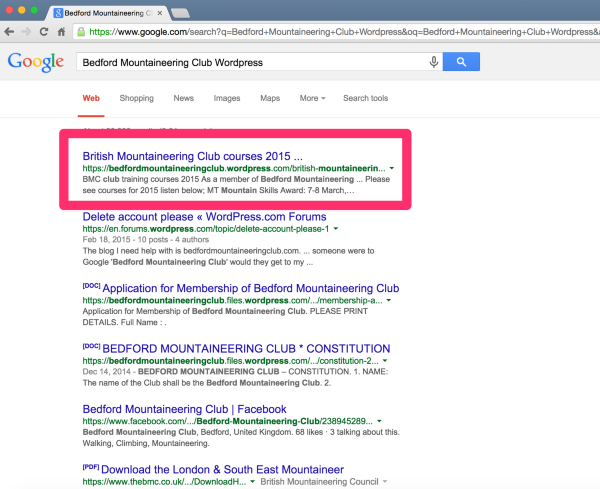Start voice search with the microphone icon
Image resolution: width=600 pixels, height=489 pixels.
point(433,62)
